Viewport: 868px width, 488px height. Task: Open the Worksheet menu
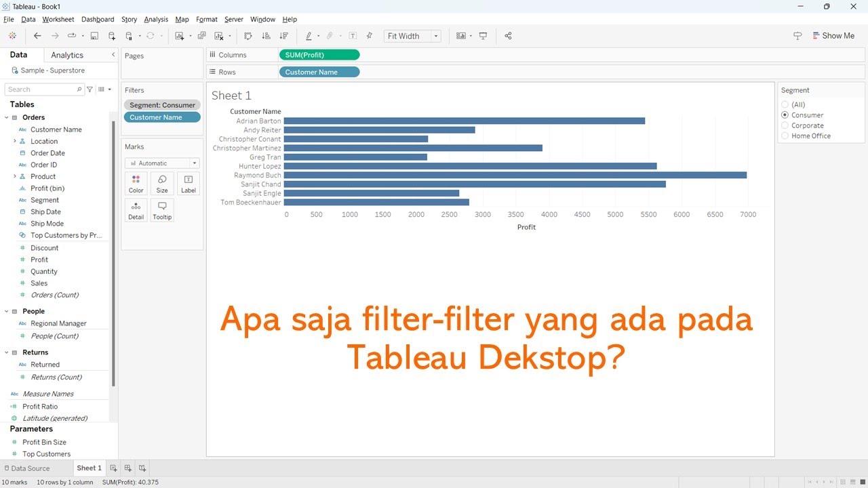coord(58,20)
